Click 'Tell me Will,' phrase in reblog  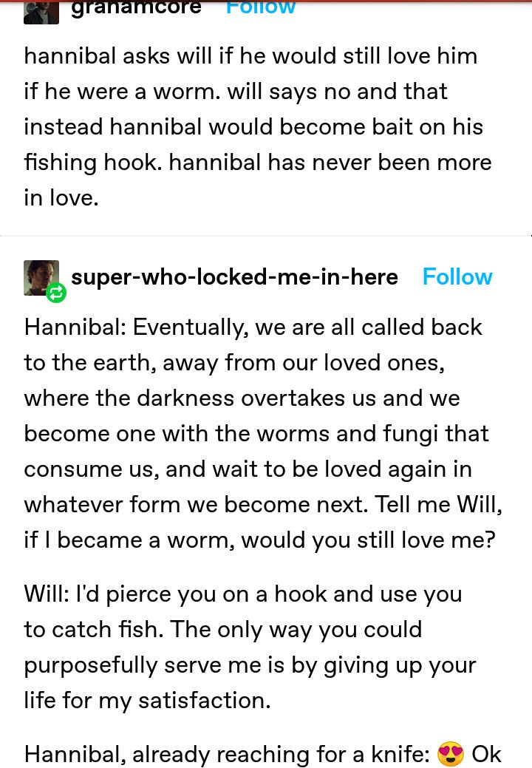click(x=438, y=505)
